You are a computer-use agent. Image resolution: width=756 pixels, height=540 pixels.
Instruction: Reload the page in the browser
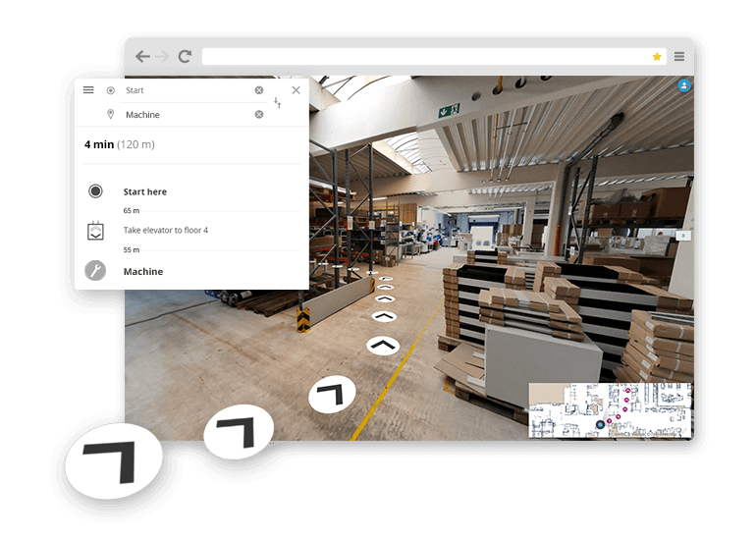pos(185,57)
